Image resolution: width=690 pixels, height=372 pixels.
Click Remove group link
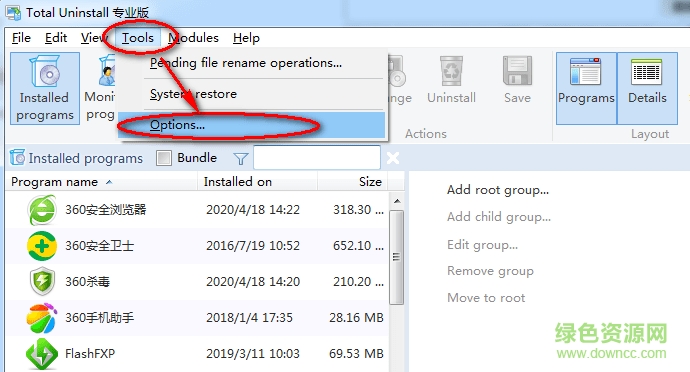click(490, 271)
